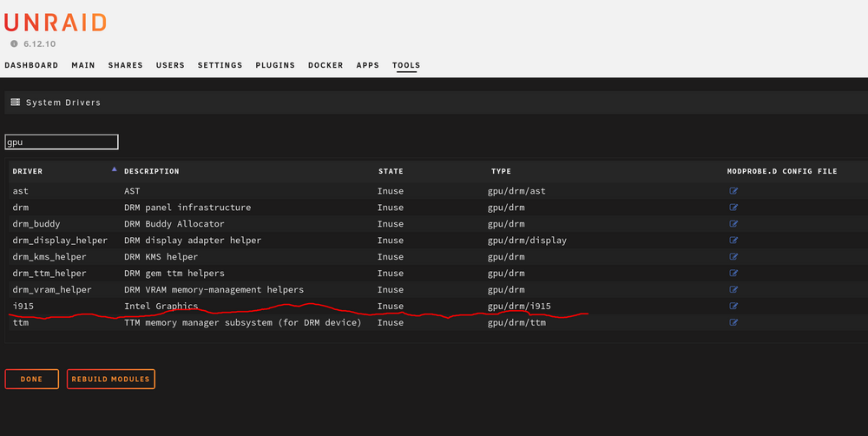The width and height of the screenshot is (868, 436).
Task: Edit modprobe config for ttm driver
Action: point(733,322)
